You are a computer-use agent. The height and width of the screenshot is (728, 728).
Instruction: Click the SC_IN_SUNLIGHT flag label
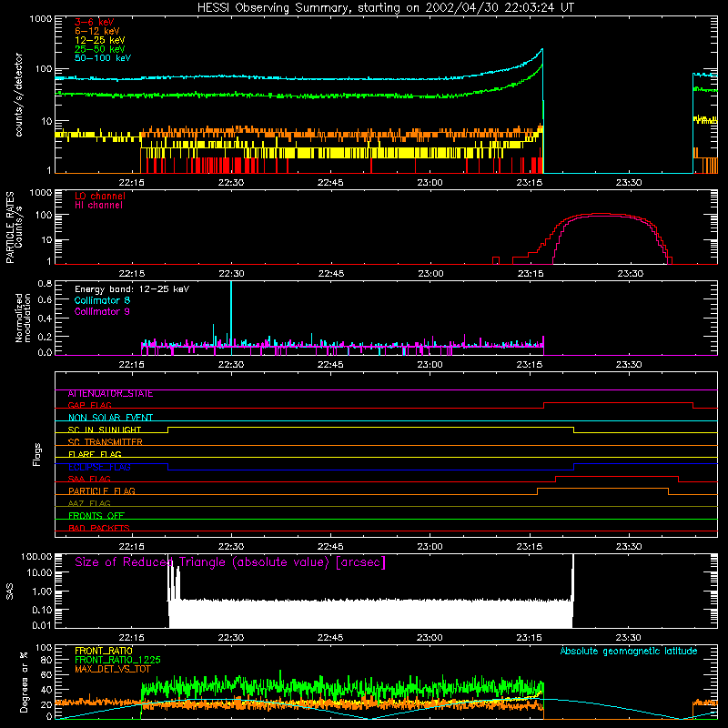[105, 430]
